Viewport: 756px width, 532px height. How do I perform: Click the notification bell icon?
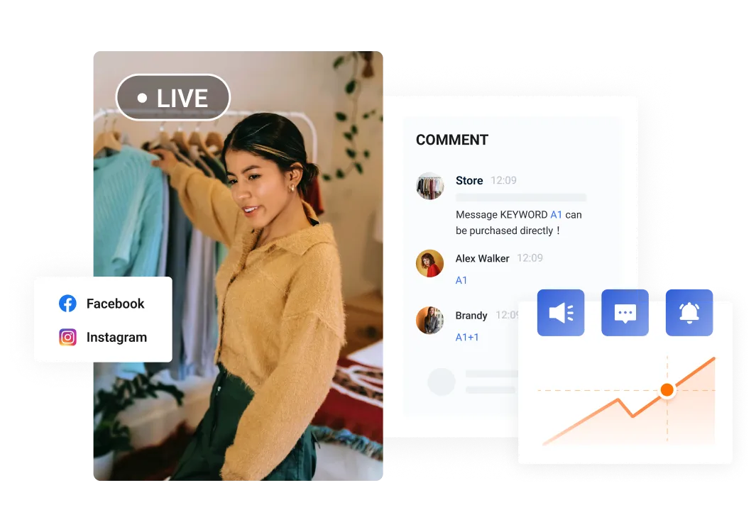click(689, 312)
